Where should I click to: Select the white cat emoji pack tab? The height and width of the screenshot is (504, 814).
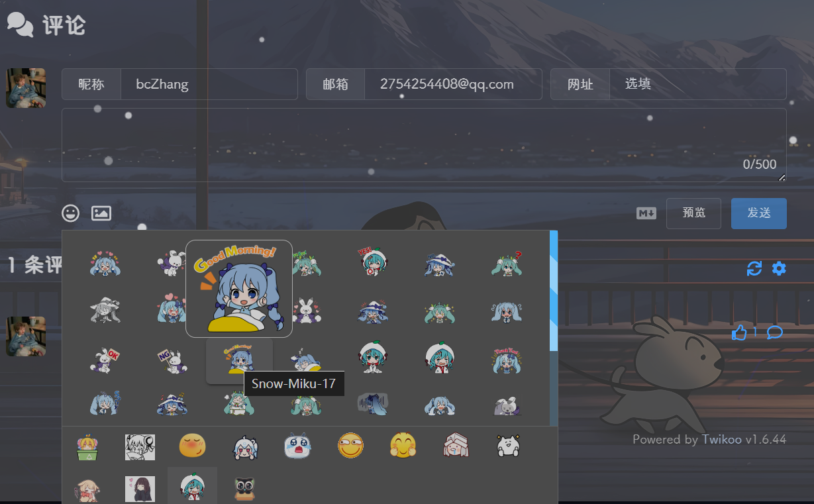(509, 446)
